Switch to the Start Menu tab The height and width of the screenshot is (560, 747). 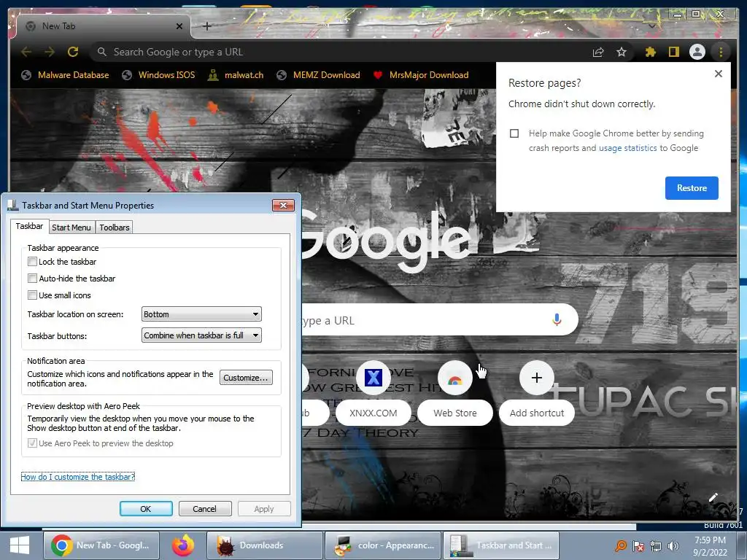tap(71, 227)
